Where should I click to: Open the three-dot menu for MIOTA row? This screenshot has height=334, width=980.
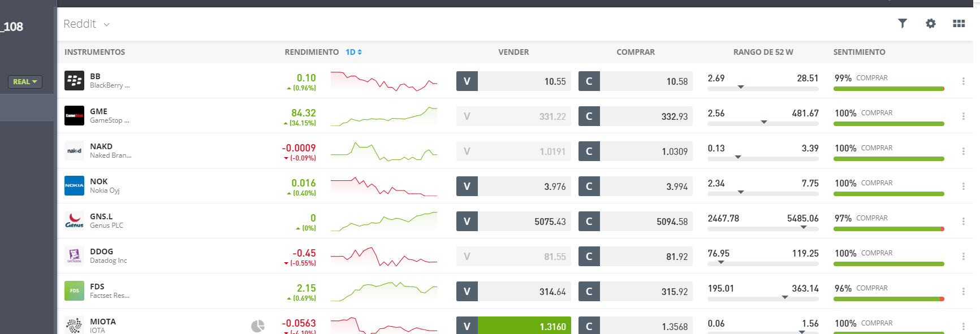964,327
